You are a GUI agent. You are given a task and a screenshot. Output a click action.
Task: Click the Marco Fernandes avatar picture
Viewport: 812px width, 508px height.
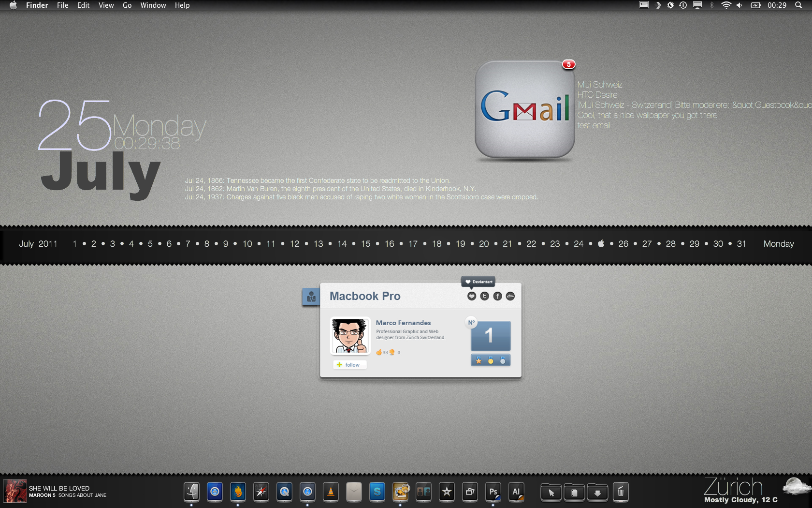(x=350, y=336)
